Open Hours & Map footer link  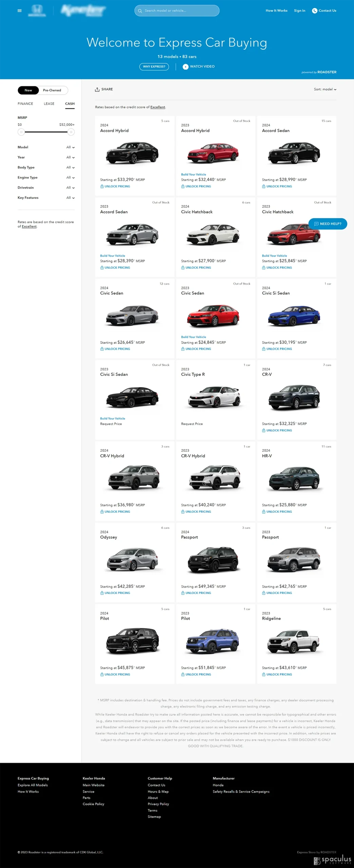[x=158, y=792]
